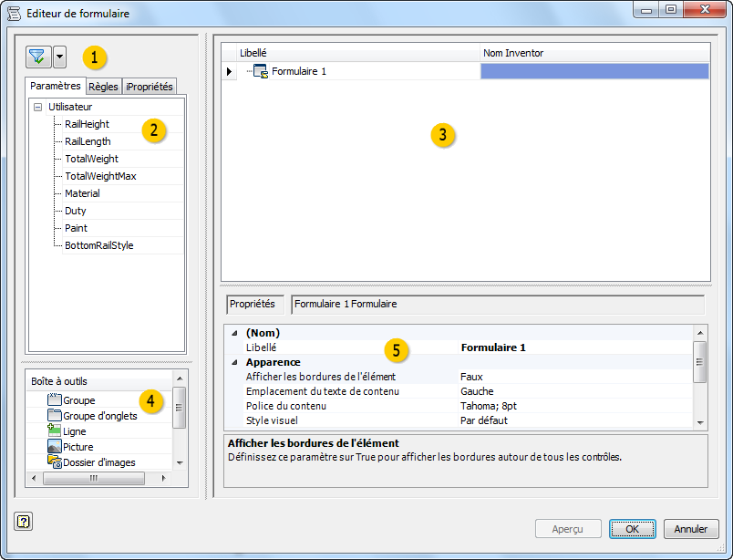Click the Nom Inventor cell of Formulaire 1
Screen dimensions: 733x560
(x=594, y=71)
